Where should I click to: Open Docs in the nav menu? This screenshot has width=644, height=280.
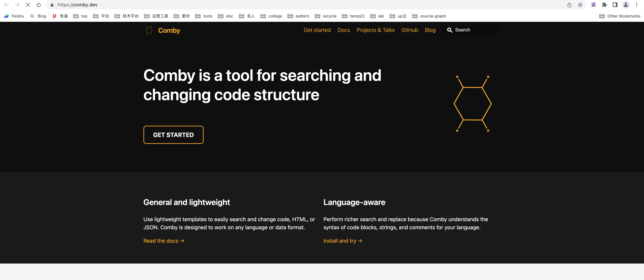[344, 30]
